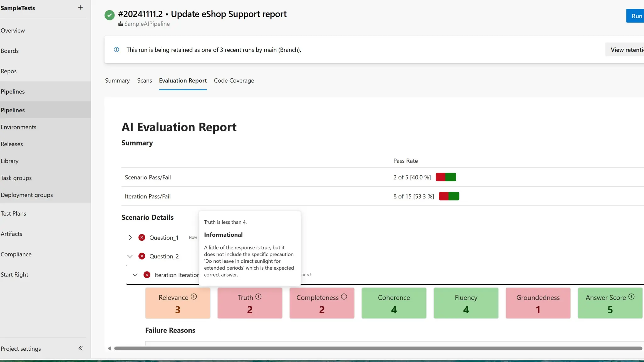This screenshot has width=644, height=362.
Task: Open Test Plans in sidebar
Action: [13, 214]
